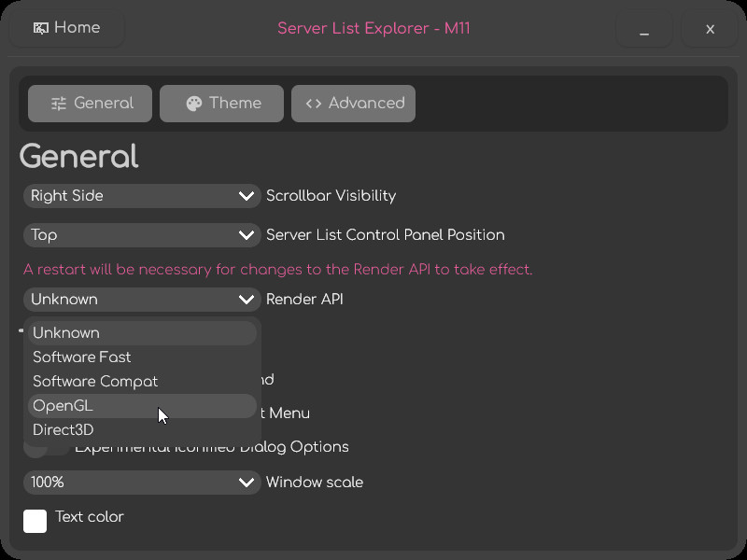Minimize the Server List Explorer window
The image size is (747, 560).
[644, 30]
